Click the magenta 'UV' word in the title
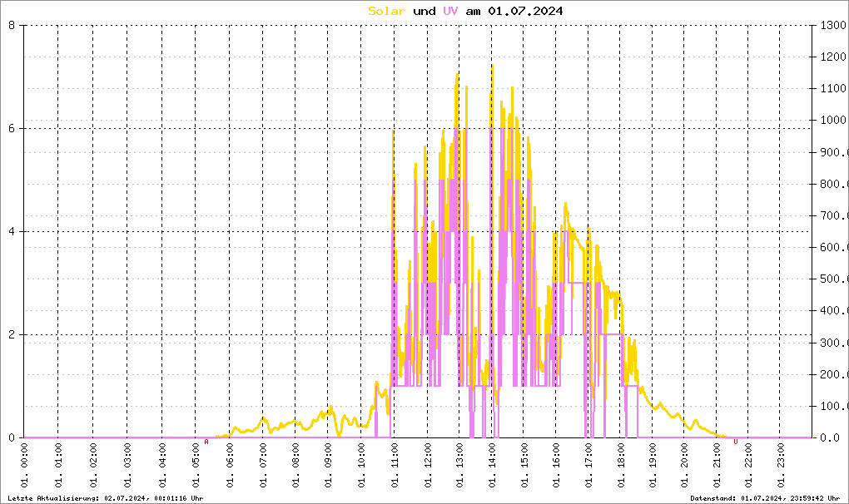This screenshot has height=504, width=849. click(x=450, y=11)
